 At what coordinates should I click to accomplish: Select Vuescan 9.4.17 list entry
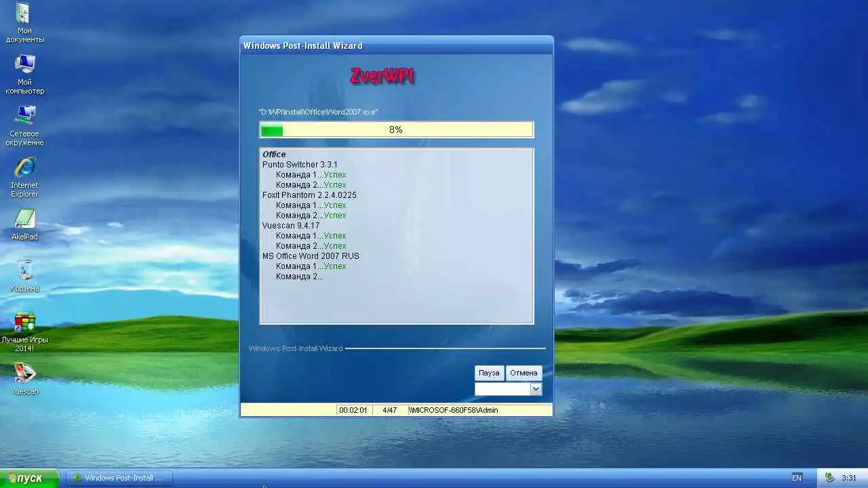[291, 226]
